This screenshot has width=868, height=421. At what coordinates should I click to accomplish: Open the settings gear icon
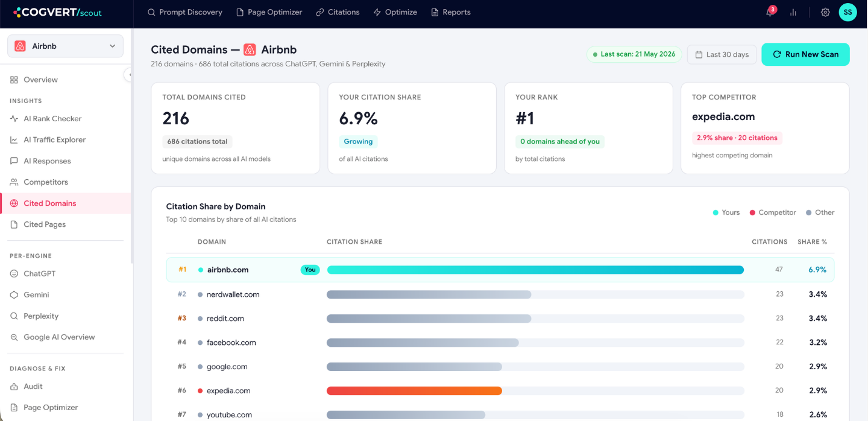point(825,12)
